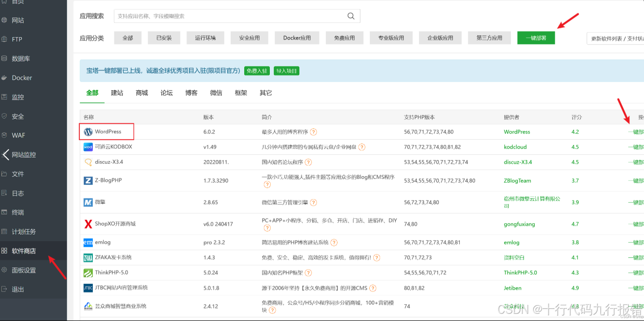Open help icon for ShopXO description
The height and width of the screenshot is (321, 644).
pyautogui.click(x=267, y=228)
